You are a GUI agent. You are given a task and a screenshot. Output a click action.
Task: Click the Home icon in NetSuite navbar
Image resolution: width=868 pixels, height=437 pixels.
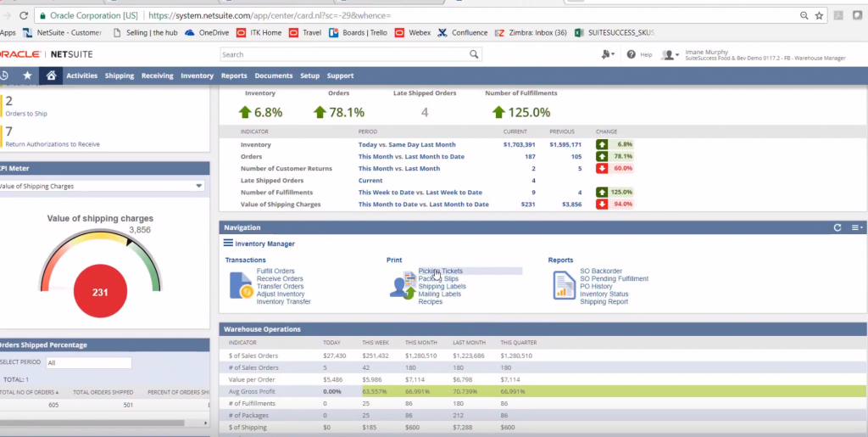point(51,76)
